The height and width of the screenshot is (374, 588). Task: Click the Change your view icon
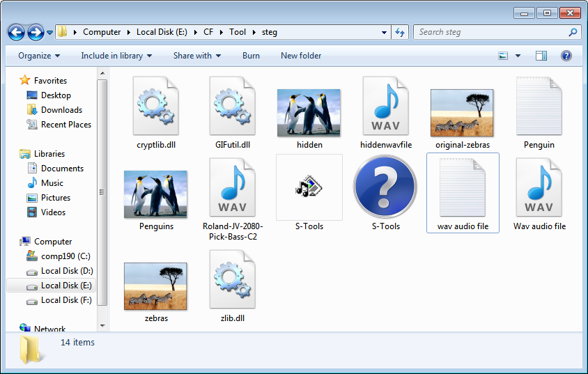point(503,56)
